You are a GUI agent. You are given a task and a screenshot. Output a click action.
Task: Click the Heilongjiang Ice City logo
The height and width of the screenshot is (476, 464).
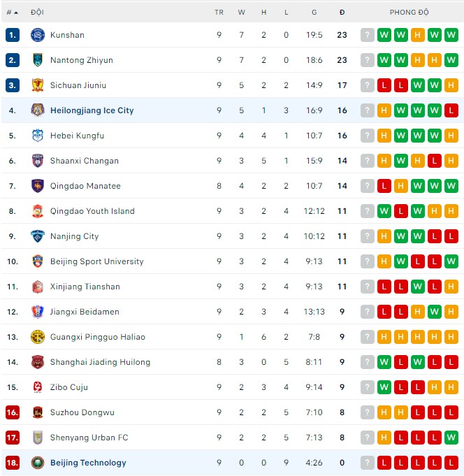tap(38, 110)
